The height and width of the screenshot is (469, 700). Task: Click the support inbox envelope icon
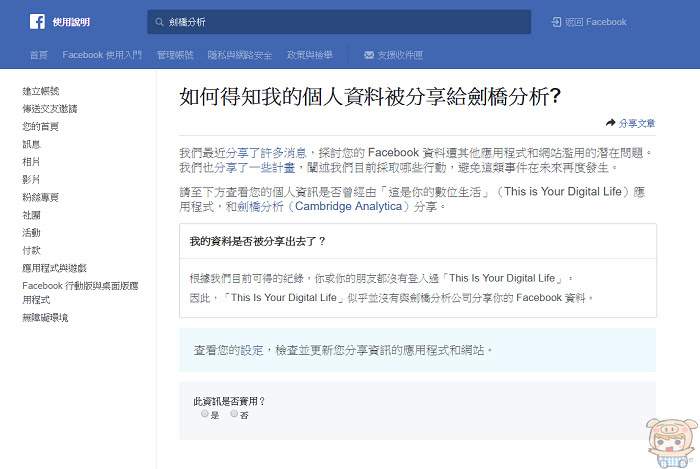(x=369, y=55)
